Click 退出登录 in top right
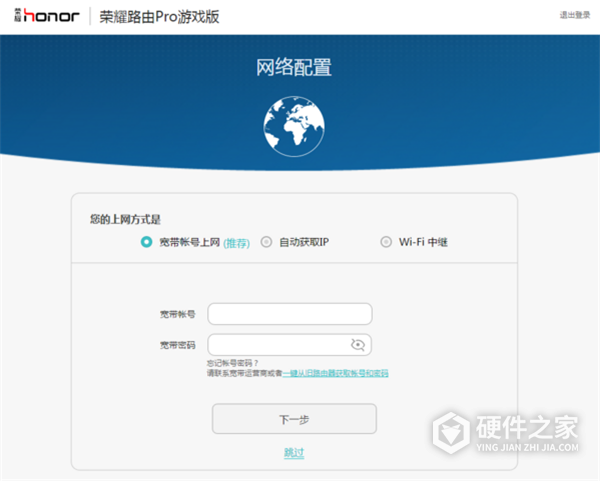Screen dimensions: 600x481 click(x=575, y=15)
